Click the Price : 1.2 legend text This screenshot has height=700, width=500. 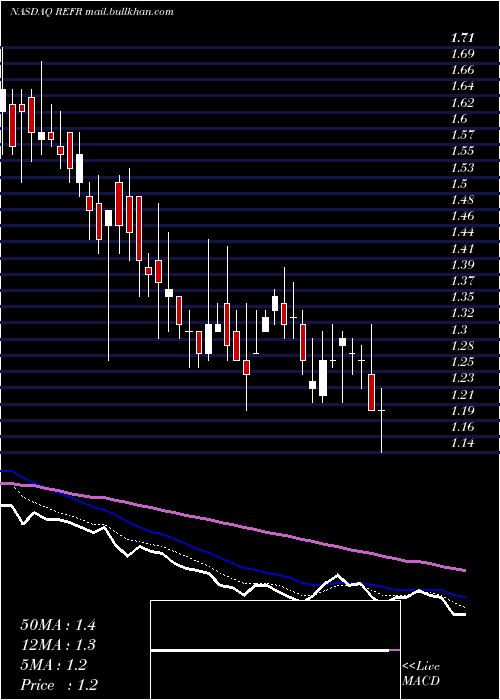click(59, 685)
